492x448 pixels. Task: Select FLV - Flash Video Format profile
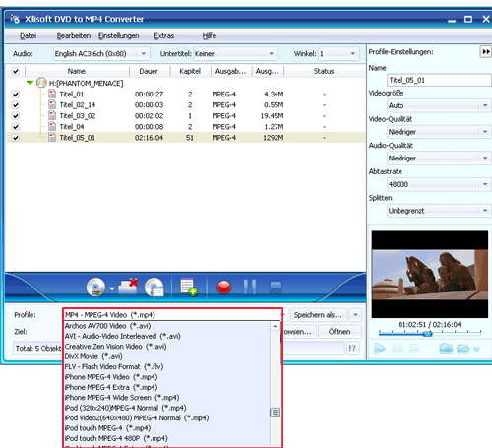pos(167,366)
